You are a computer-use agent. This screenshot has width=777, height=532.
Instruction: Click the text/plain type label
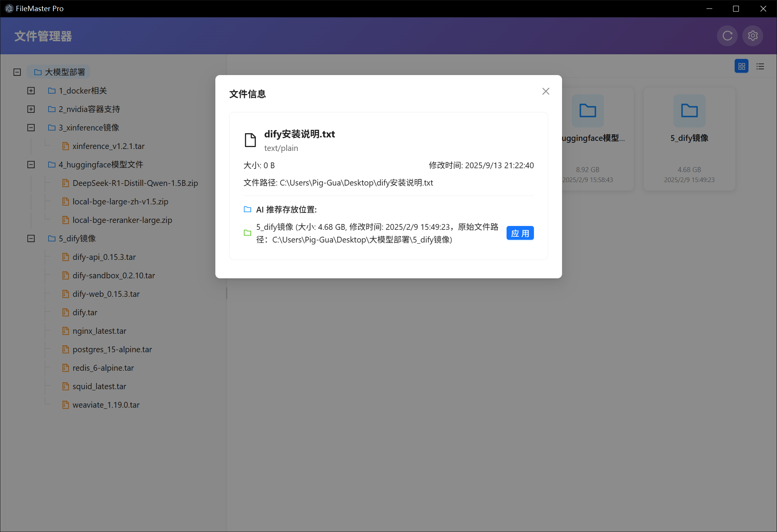[x=281, y=148]
